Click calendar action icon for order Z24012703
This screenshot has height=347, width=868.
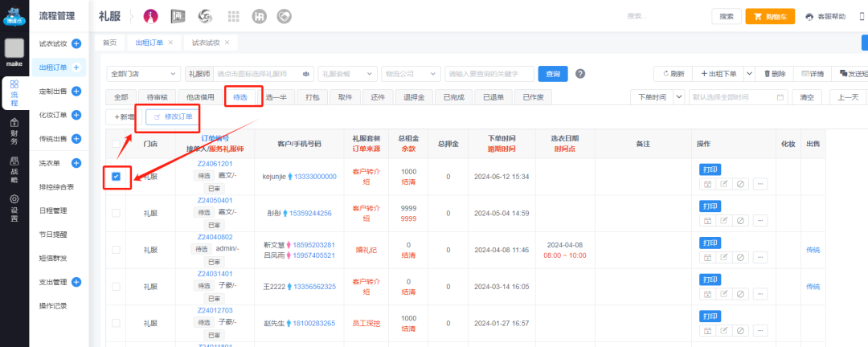click(707, 331)
